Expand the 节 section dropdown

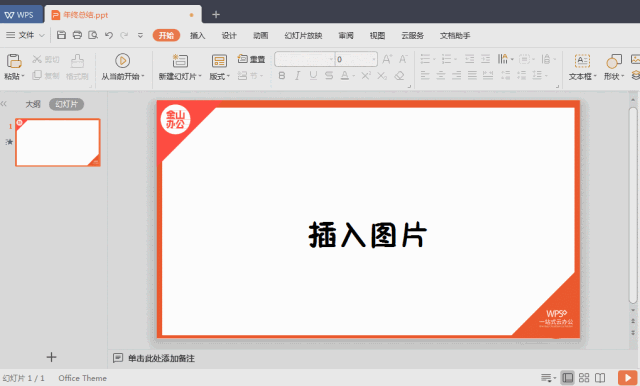261,75
